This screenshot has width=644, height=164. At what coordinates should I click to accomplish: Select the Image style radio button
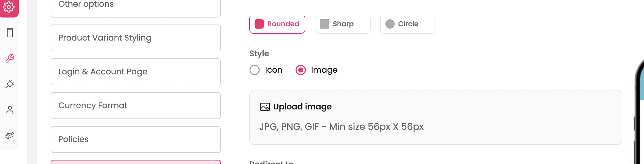pos(301,70)
